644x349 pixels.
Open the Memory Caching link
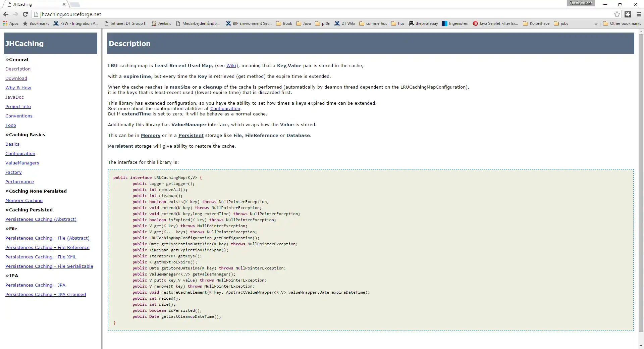click(24, 200)
